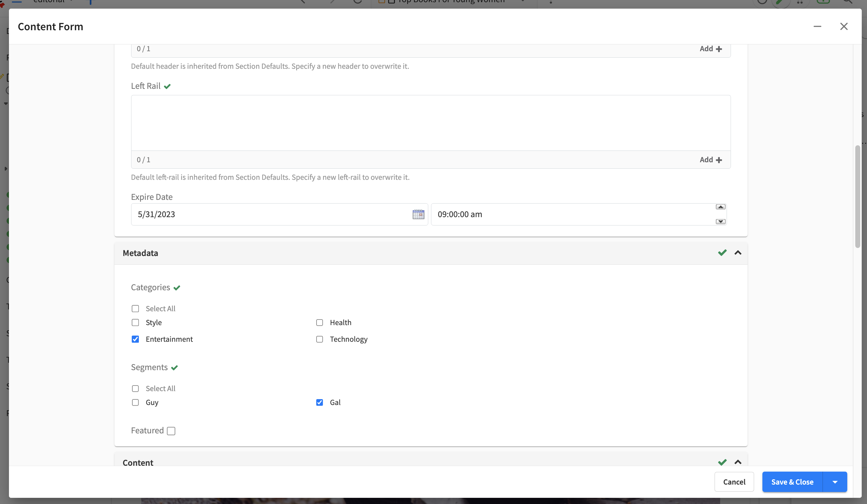
Task: Click the up stepper to increase the time
Action: coord(720,207)
